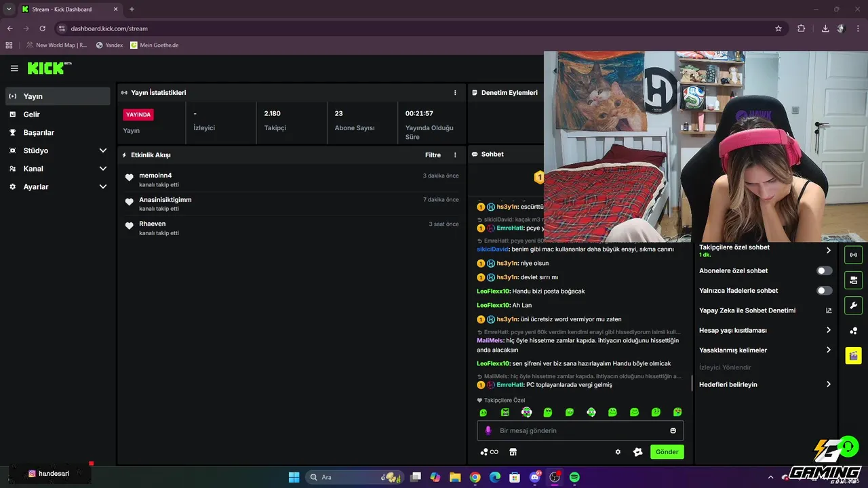This screenshot has width=868, height=488.
Task: Click the 'Anasinisiktigimm' follow event row
Action: pyautogui.click(x=292, y=203)
